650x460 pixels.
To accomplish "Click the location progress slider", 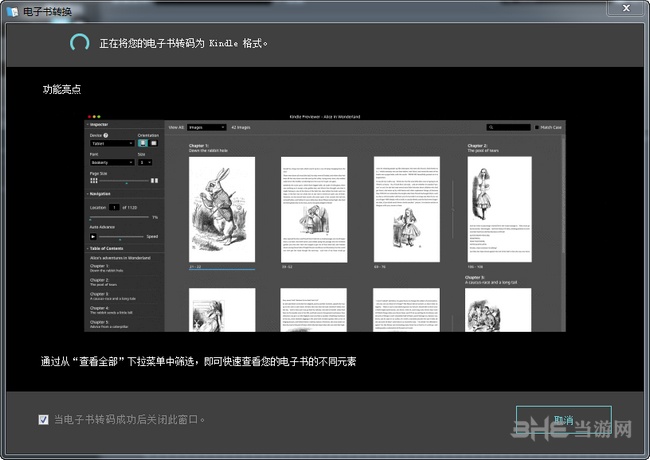I will click(119, 217).
